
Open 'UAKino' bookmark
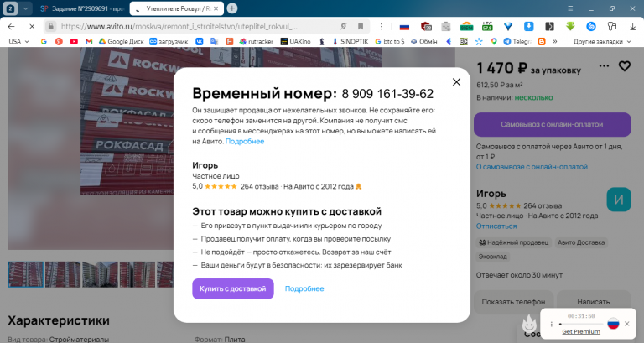pos(296,41)
